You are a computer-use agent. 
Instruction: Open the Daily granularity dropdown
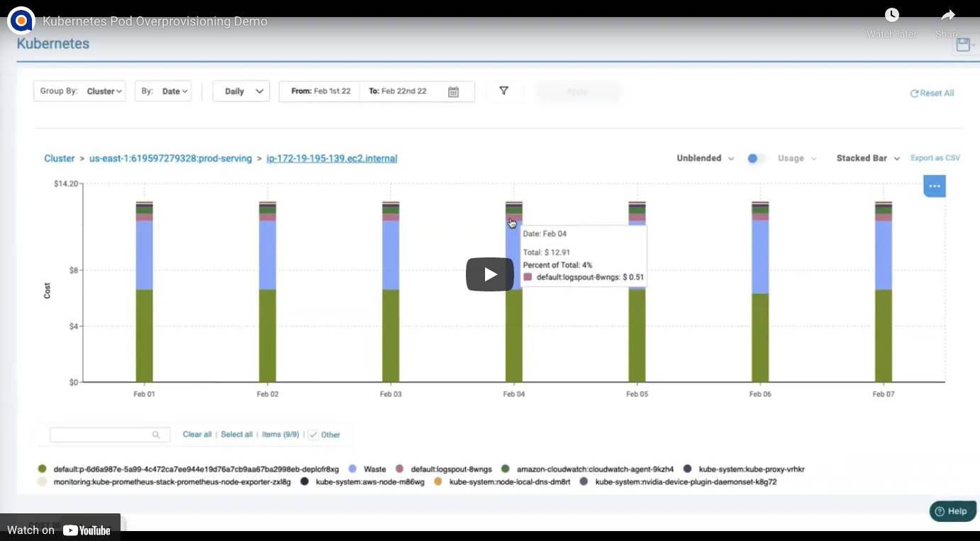tap(241, 91)
